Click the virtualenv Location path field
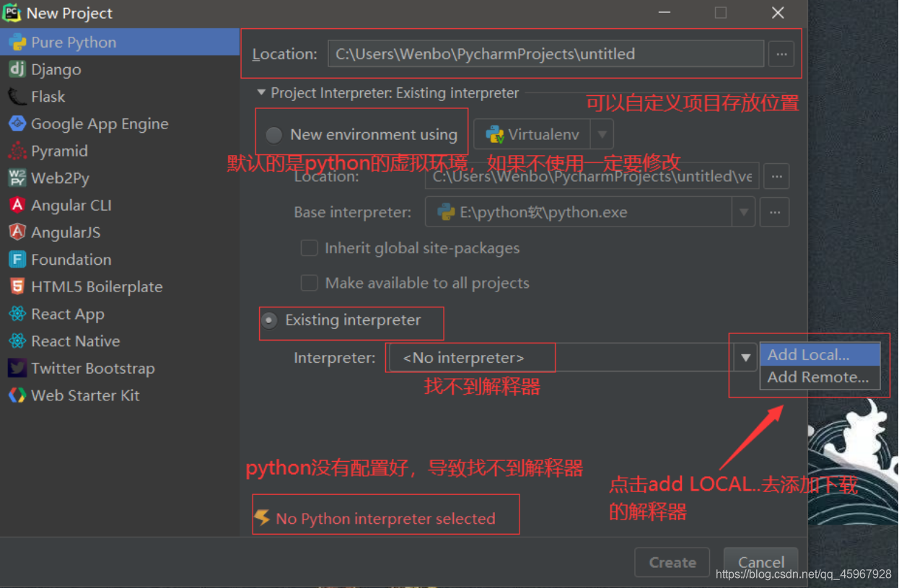This screenshot has width=899, height=588. [592, 176]
